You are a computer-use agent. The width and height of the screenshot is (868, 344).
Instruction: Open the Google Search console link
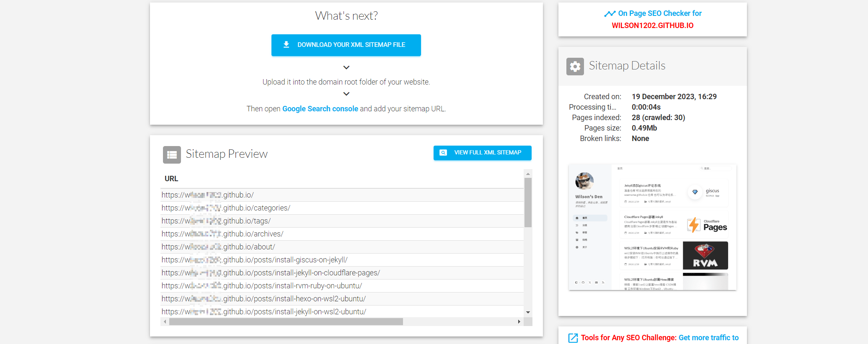[320, 109]
